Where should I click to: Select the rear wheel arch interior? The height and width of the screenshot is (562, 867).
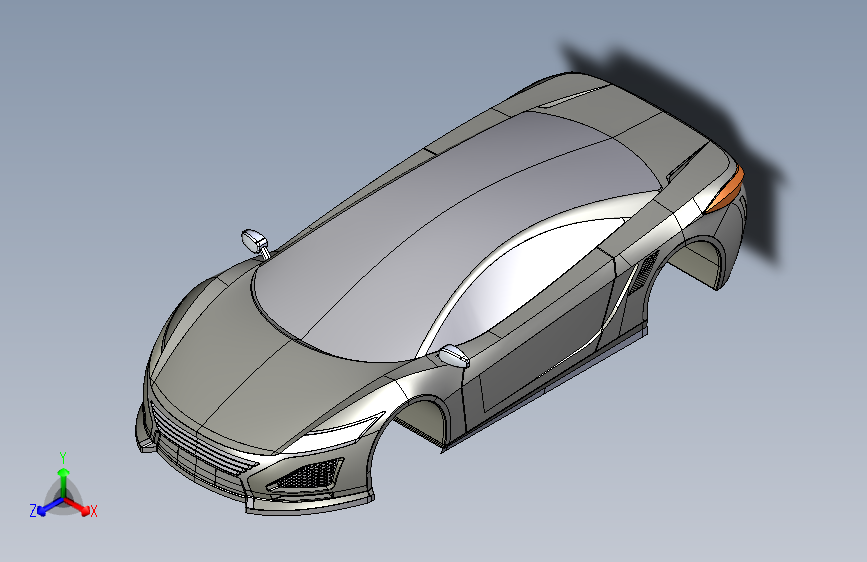coord(698,260)
